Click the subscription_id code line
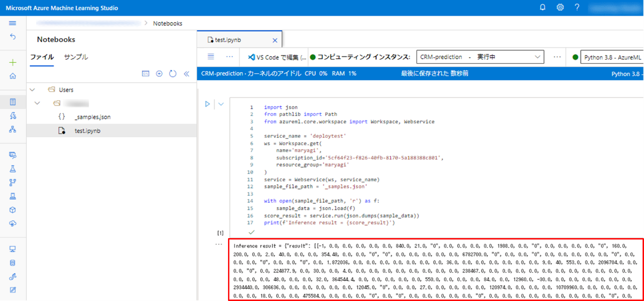Screen dimensions: 644x301 tap(359, 158)
